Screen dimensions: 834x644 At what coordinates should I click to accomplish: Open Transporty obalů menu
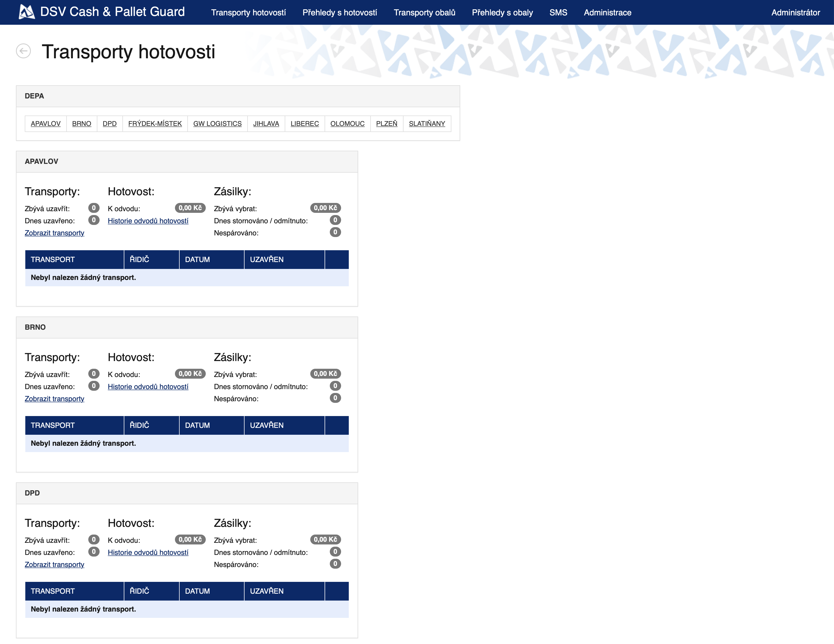[424, 13]
